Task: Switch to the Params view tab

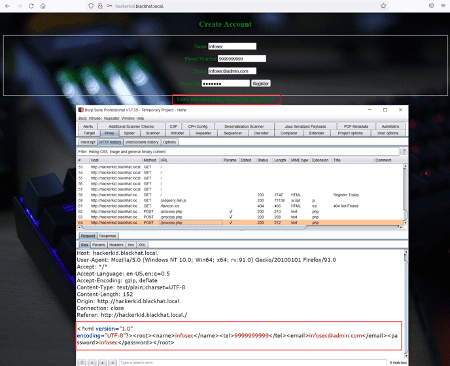Action: [x=99, y=245]
